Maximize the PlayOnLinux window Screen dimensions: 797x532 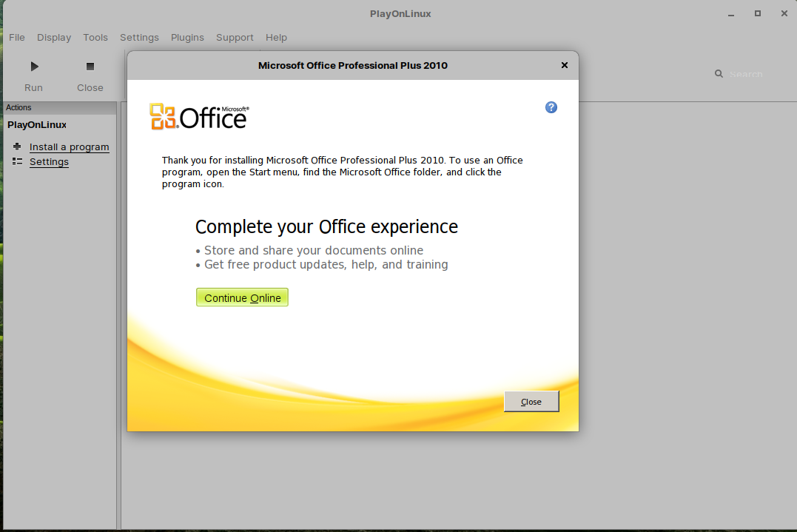(757, 14)
